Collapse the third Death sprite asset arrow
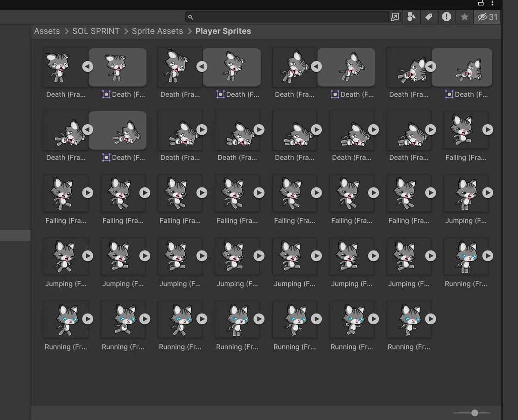The image size is (518, 420). (316, 66)
